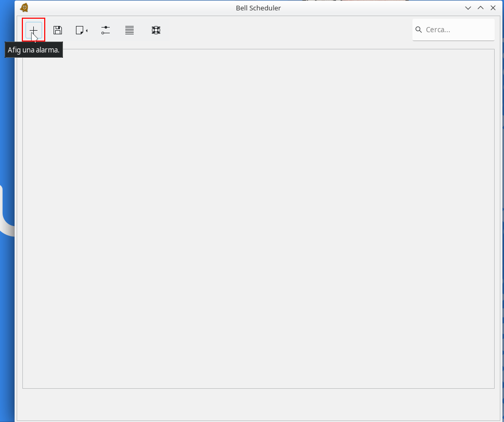
Task: Click the plus icon to add an alarm
Action: click(33, 30)
